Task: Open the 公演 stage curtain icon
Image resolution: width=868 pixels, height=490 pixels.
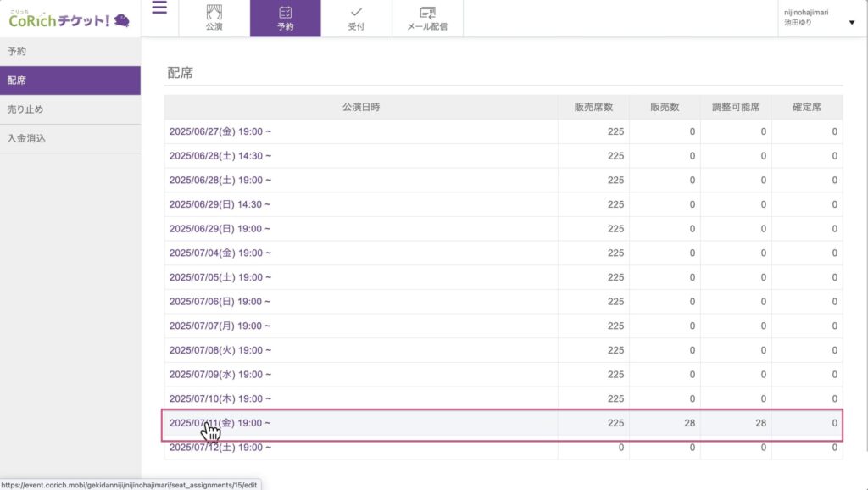Action: coord(214,13)
